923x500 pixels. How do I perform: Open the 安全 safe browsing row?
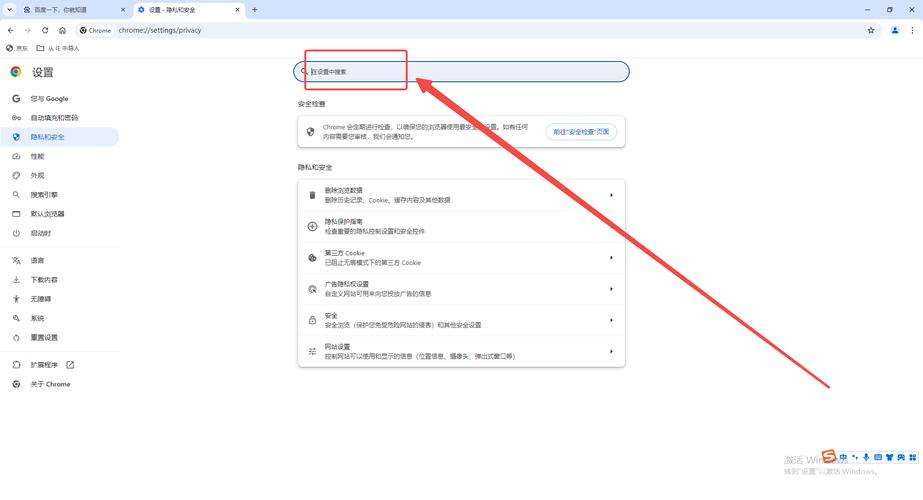tap(461, 320)
